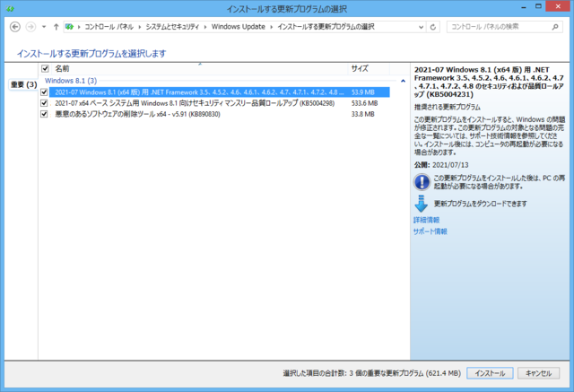Open Windows Update breadcrumb
The height and width of the screenshot is (392, 574).
tap(239, 27)
